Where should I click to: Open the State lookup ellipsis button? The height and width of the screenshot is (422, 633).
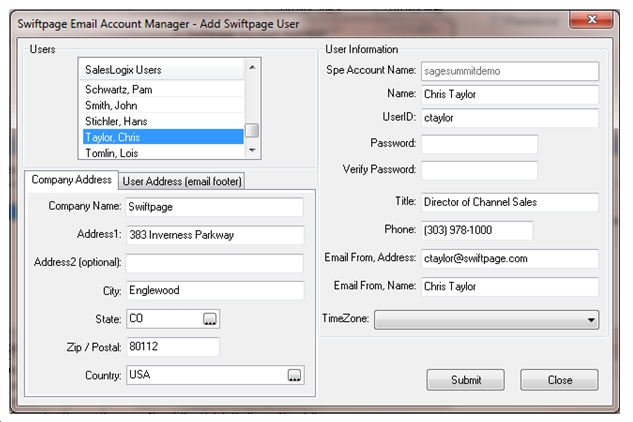click(x=210, y=319)
